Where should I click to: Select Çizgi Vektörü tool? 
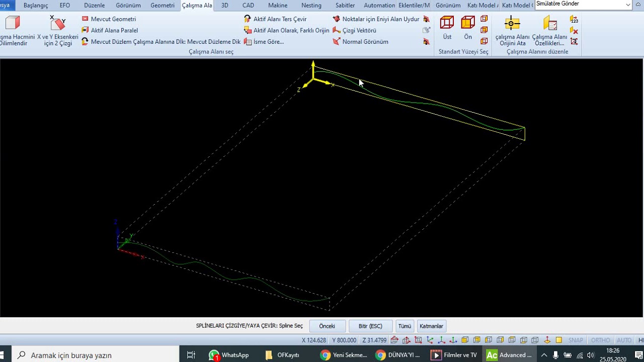[x=354, y=30]
